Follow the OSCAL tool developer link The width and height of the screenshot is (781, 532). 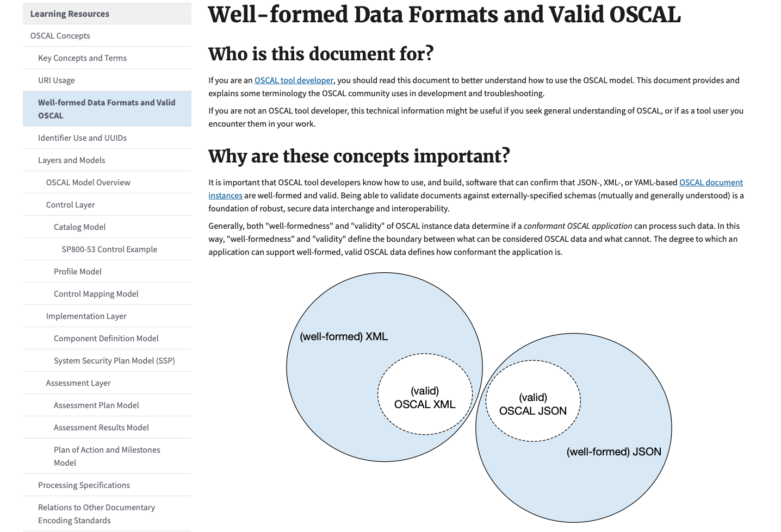294,80
